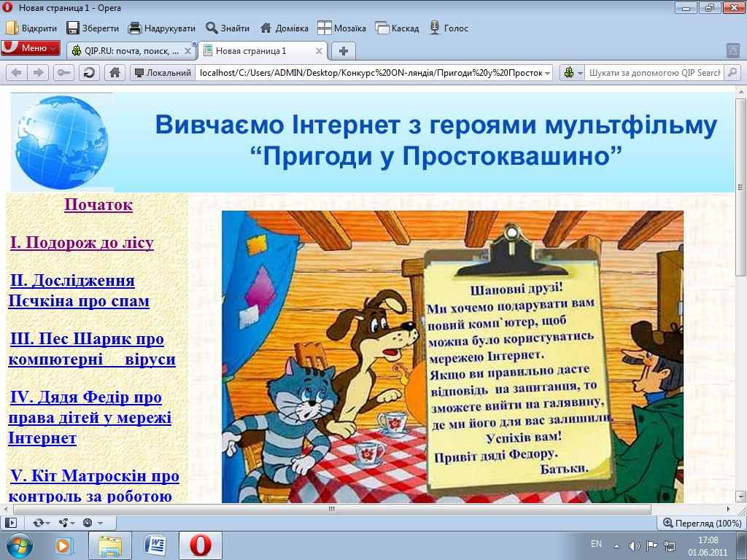Click the home icon in navigation bar

coord(115,73)
